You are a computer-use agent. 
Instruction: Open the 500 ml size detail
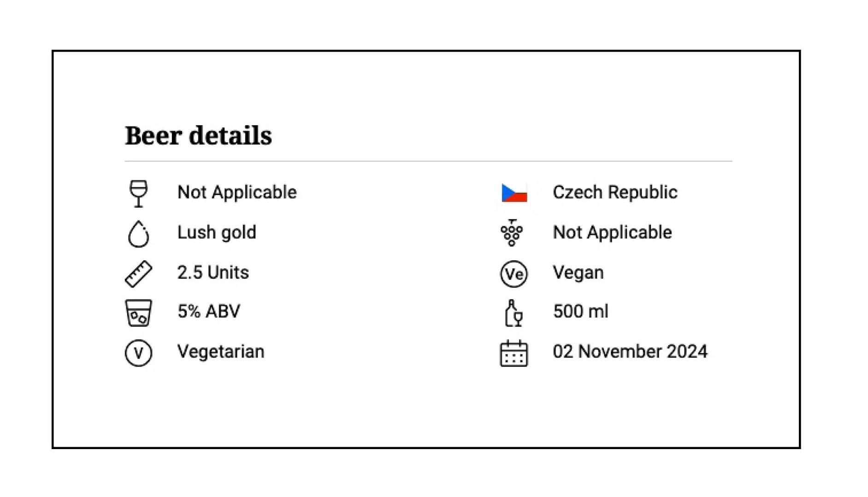580,312
